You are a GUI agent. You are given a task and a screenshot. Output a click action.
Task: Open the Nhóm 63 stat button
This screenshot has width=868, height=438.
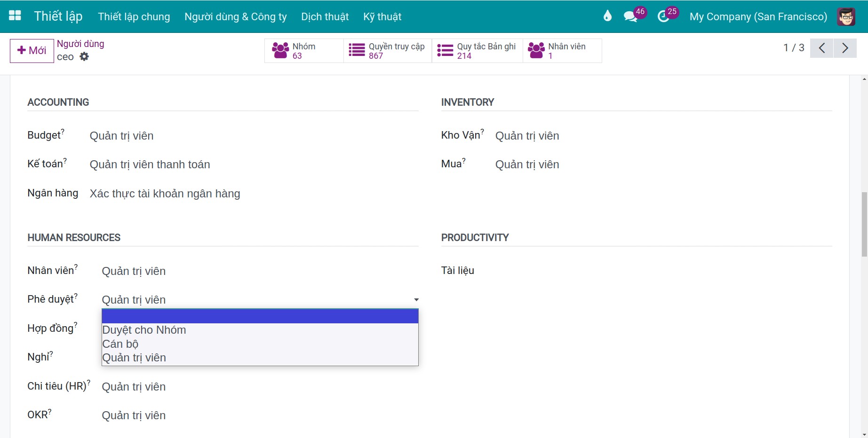point(303,51)
